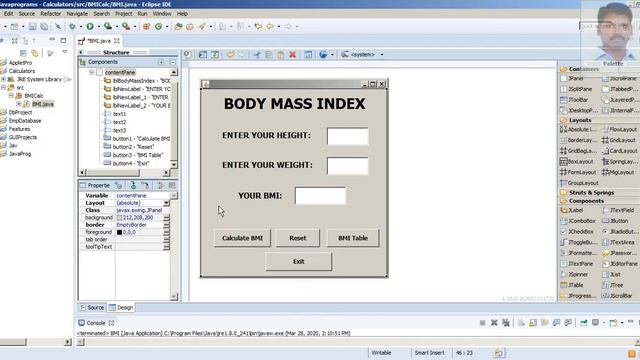Click the Save All icon in the main toolbar
Image resolution: width=640 pixels, height=360 pixels.
tap(43, 27)
